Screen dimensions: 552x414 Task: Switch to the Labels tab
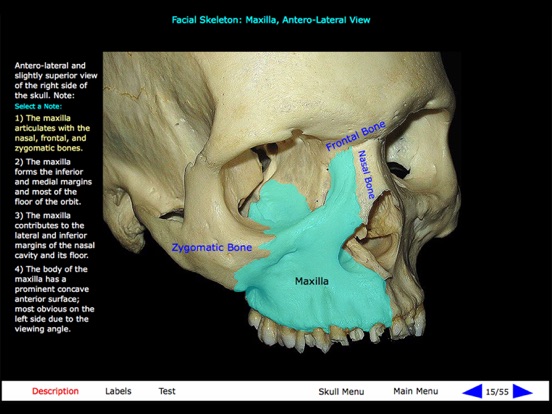[x=118, y=391]
